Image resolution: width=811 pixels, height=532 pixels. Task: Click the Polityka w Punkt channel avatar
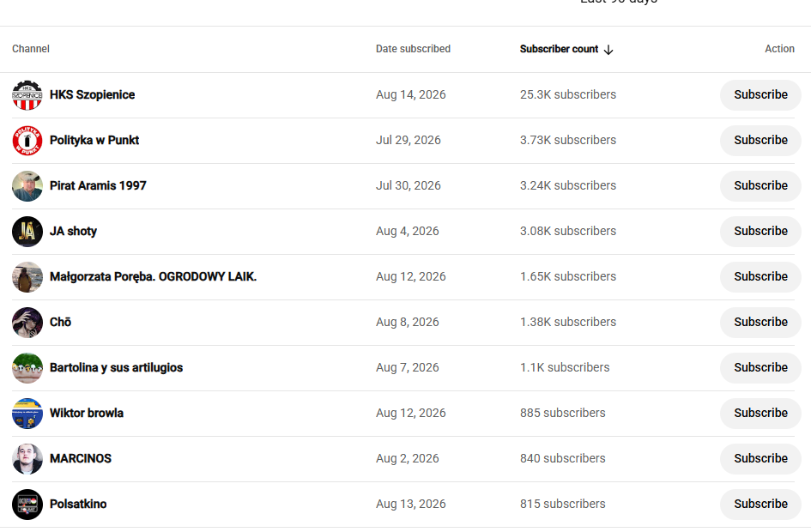(27, 141)
